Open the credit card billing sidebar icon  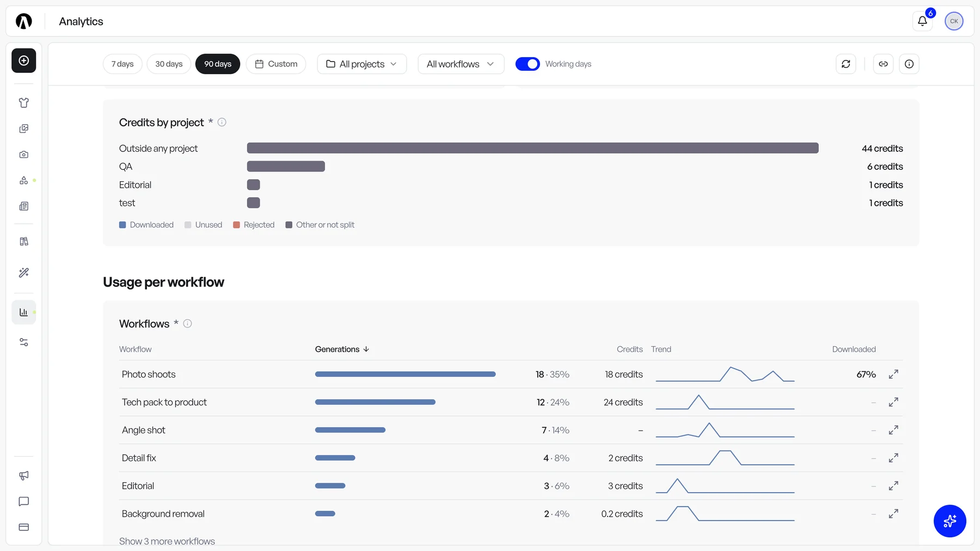point(24,527)
